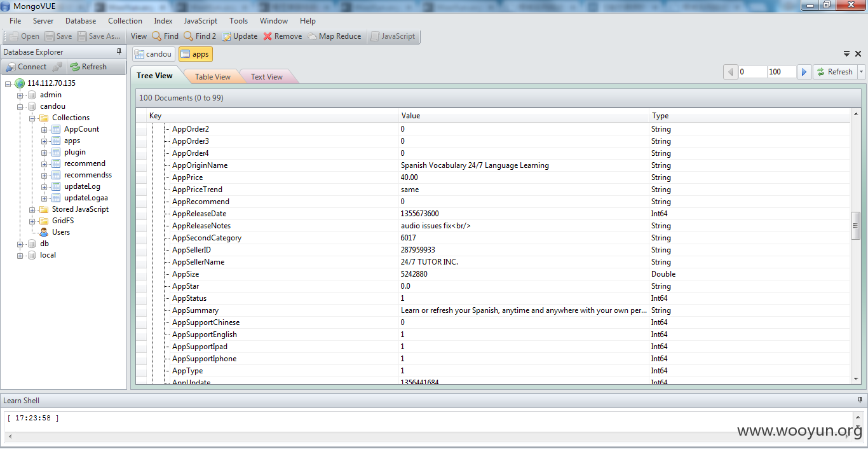Expand the admin database node

click(x=20, y=95)
